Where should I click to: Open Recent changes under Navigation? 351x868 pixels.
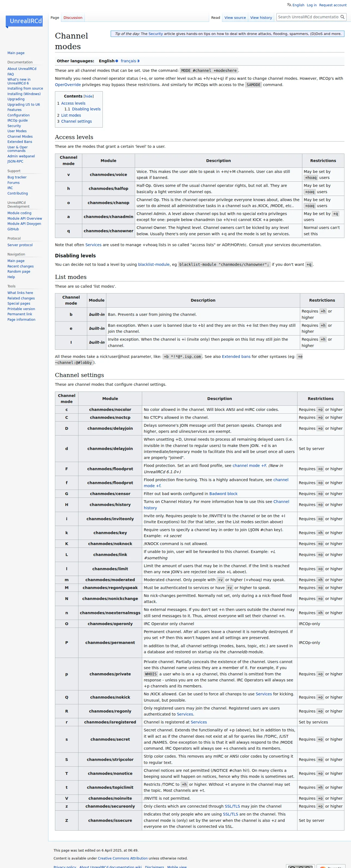21,266
